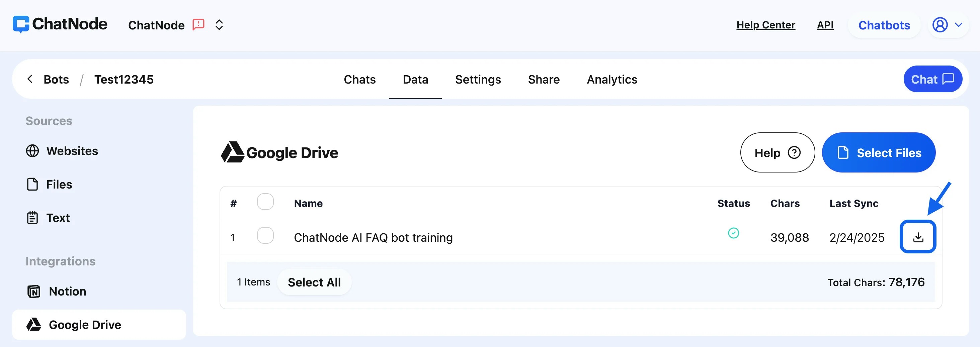980x347 pixels.
Task: Click the user account avatar icon
Action: [x=940, y=25]
